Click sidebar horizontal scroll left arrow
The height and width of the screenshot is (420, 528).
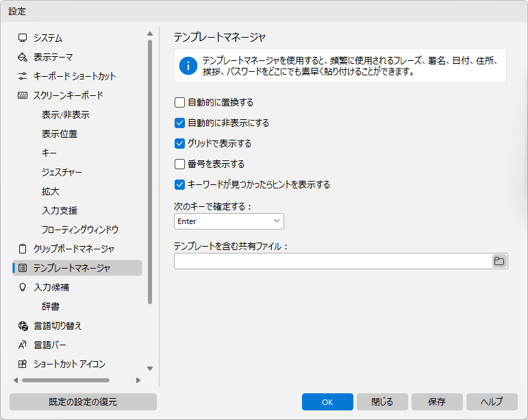(16, 380)
